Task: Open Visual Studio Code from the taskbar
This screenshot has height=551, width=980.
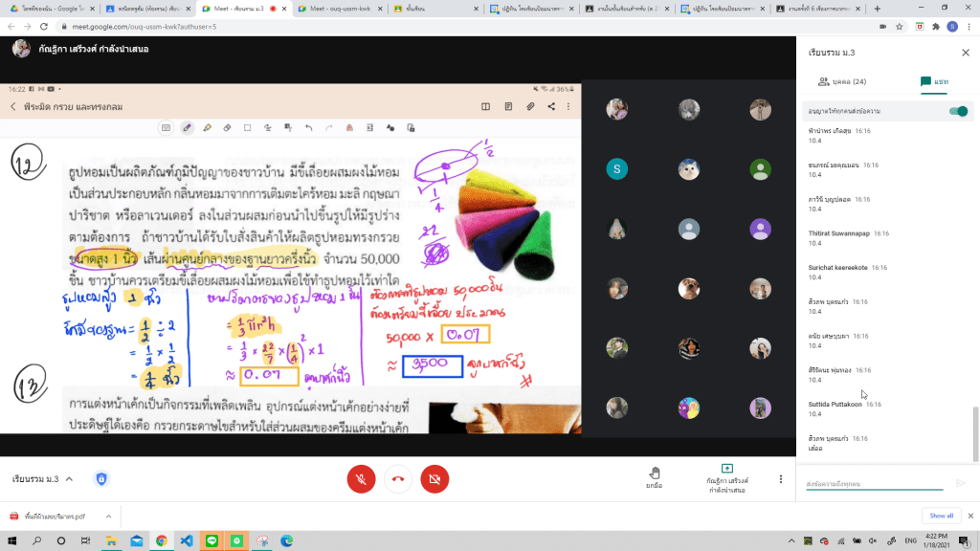Action: point(186,540)
